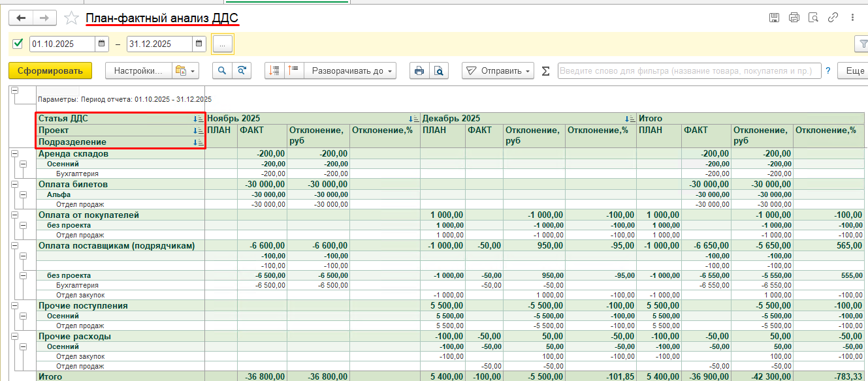The height and width of the screenshot is (381, 868).
Task: Select the Прочие поступления row label
Action: (83, 305)
